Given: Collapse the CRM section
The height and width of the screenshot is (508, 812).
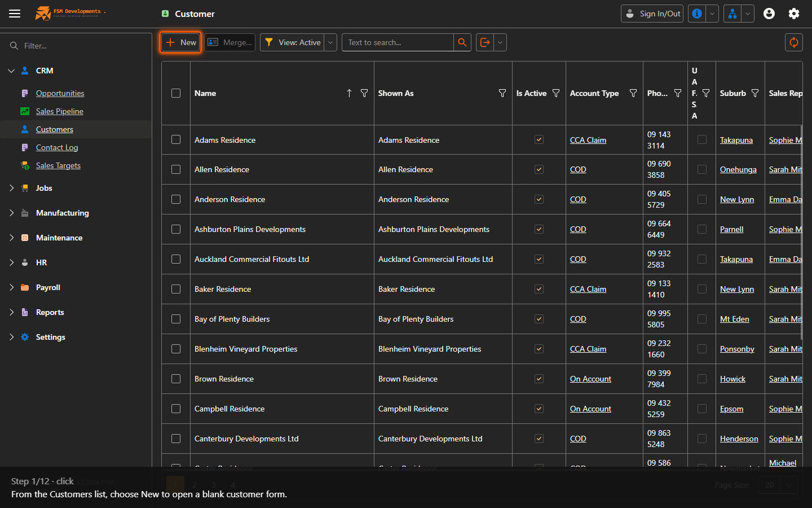Looking at the screenshot, I should pyautogui.click(x=11, y=71).
